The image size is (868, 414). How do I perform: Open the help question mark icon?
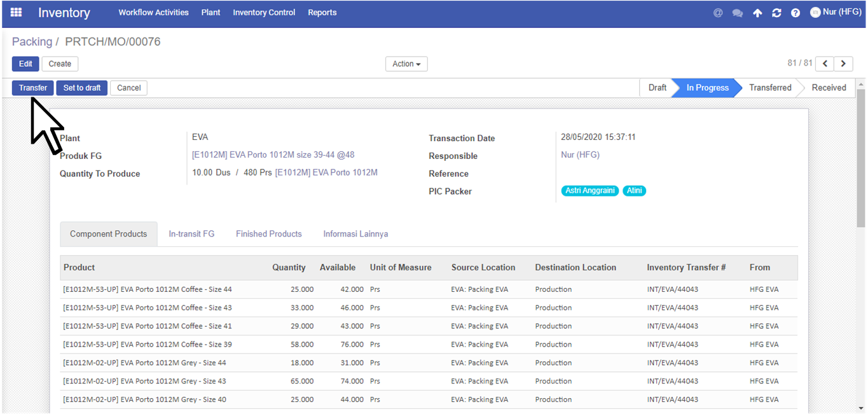(x=796, y=13)
